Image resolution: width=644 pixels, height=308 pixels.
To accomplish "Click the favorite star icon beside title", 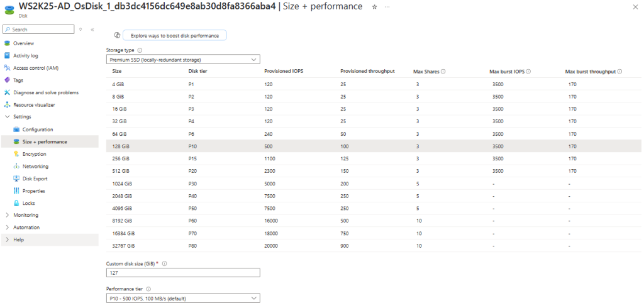I will pos(375,6).
